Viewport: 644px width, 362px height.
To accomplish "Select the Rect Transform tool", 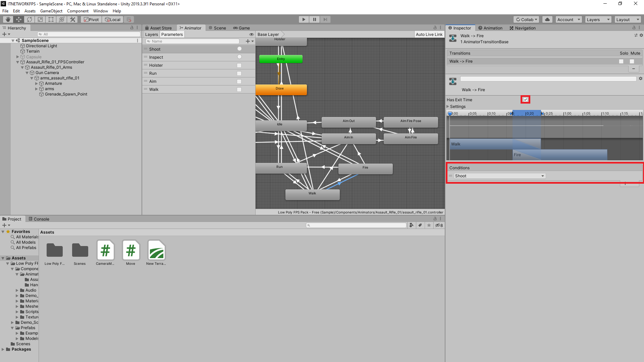I will pyautogui.click(x=51, y=19).
